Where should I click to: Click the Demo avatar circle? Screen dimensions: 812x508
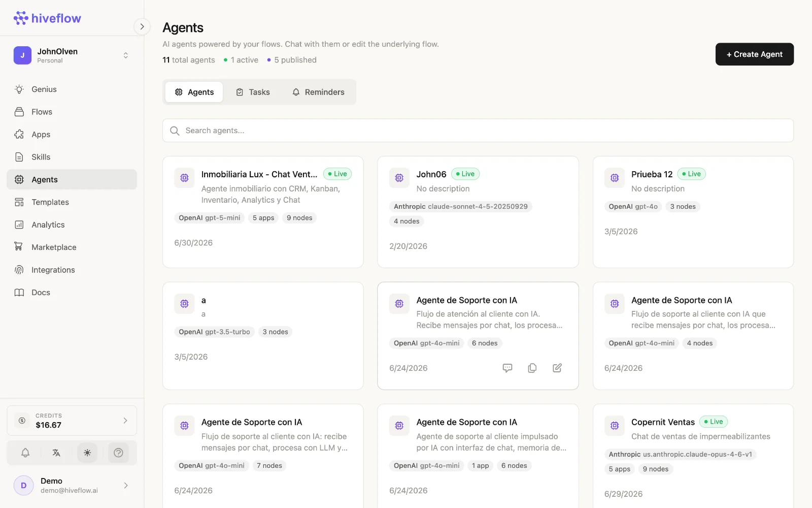tap(23, 486)
